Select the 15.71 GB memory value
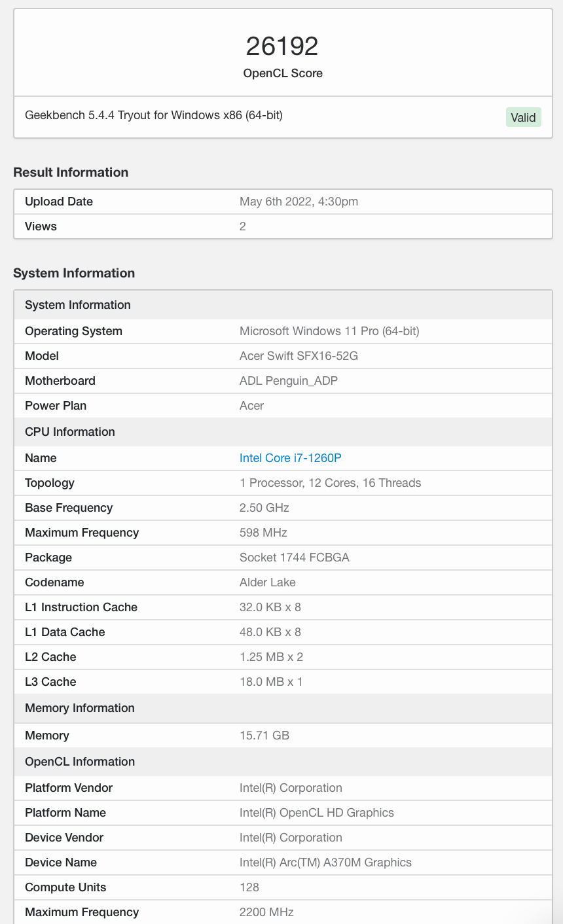The width and height of the screenshot is (563, 924). [x=264, y=736]
